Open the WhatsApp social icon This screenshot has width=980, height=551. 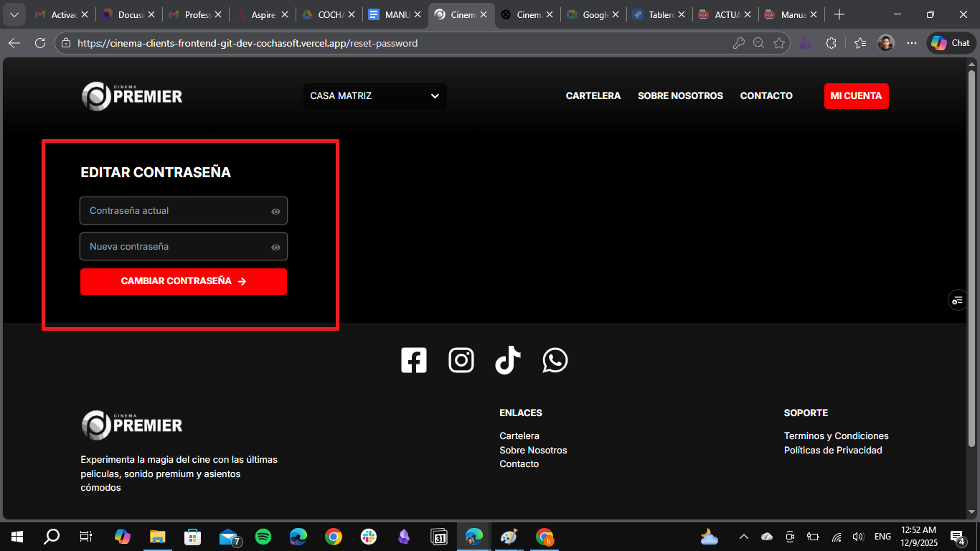point(555,360)
